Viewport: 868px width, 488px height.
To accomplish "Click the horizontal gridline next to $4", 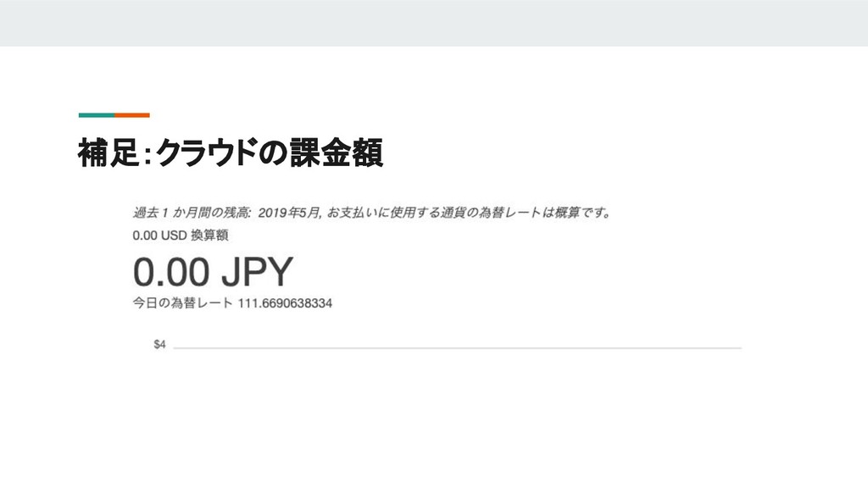I will point(457,348).
